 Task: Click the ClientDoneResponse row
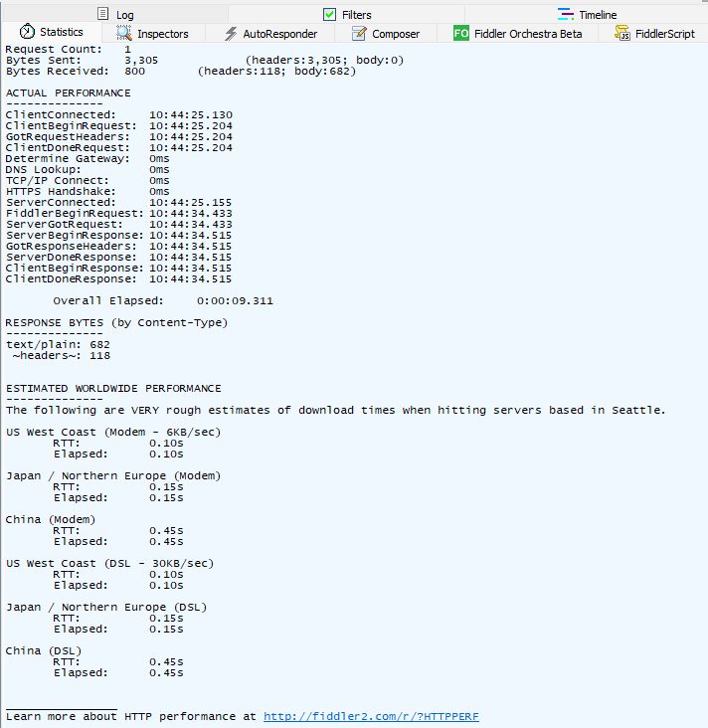(119, 279)
